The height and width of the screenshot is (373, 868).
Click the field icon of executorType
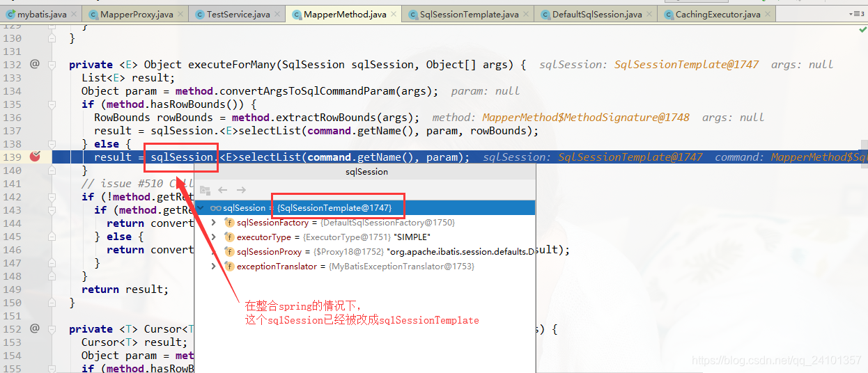click(229, 237)
